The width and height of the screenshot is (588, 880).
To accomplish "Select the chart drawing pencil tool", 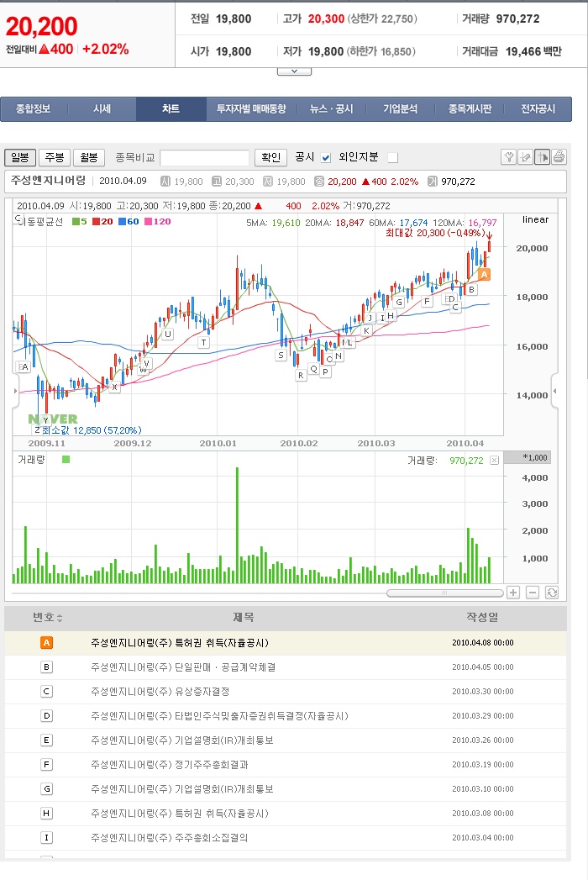I will click(x=525, y=157).
